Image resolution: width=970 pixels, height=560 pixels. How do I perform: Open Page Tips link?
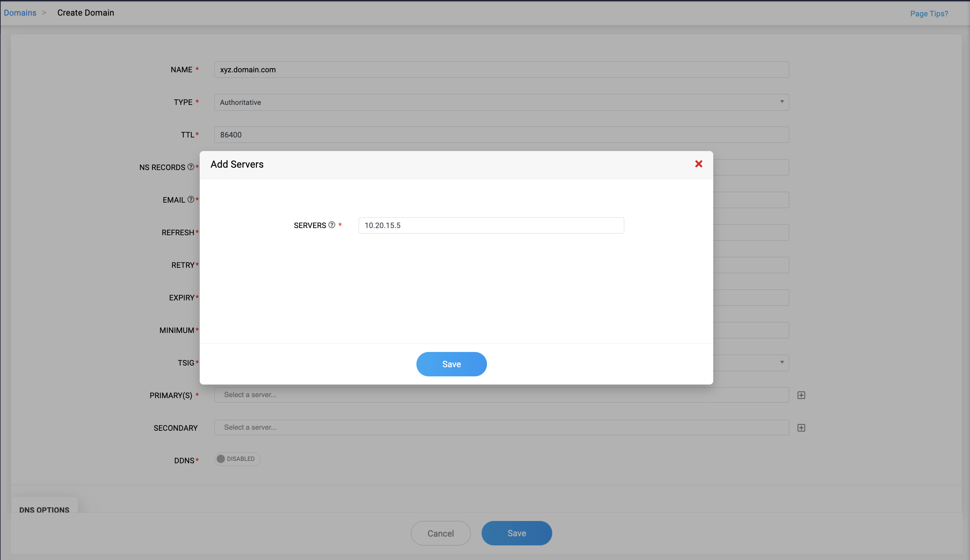pos(929,14)
